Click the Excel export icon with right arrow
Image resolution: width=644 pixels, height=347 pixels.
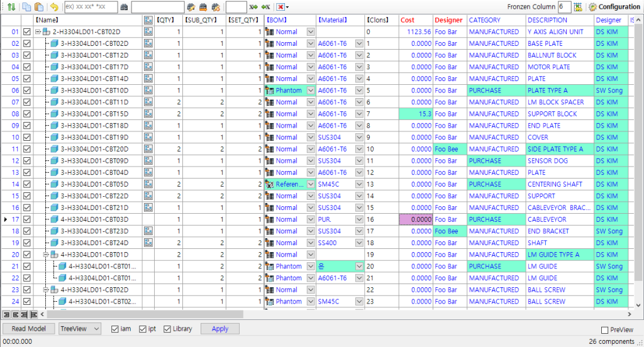253,7
